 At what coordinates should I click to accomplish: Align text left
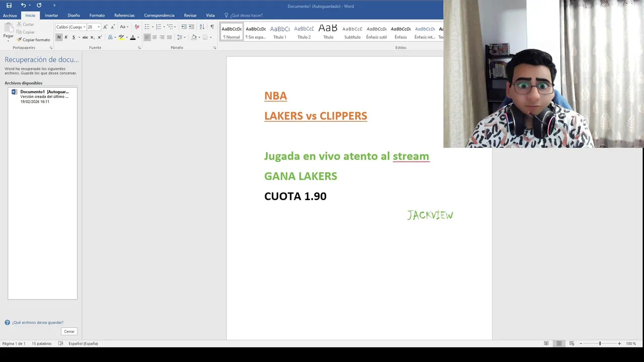(147, 37)
